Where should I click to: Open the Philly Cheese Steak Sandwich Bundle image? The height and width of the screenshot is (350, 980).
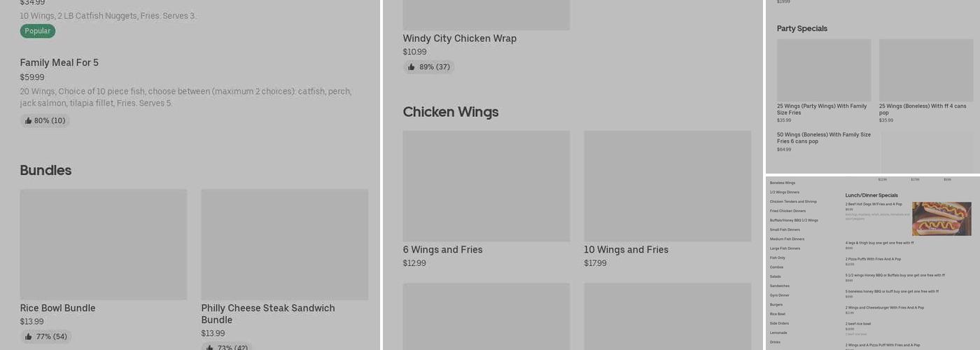pos(284,244)
